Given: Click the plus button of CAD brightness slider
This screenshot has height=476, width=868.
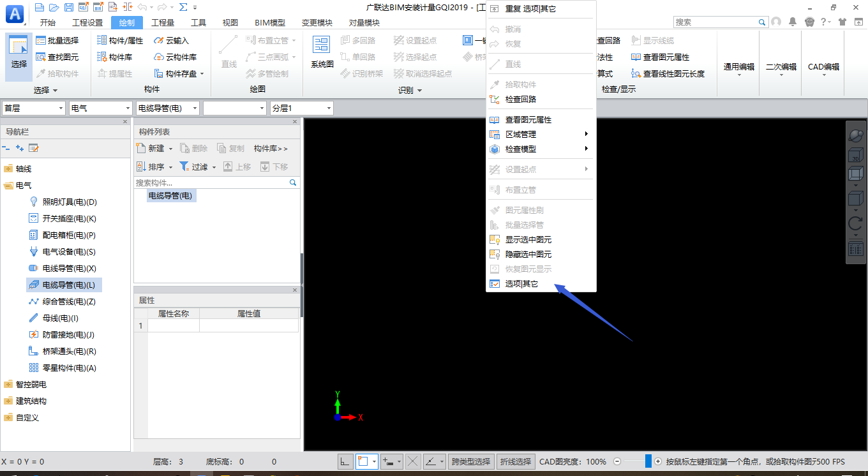Looking at the screenshot, I should [659, 461].
